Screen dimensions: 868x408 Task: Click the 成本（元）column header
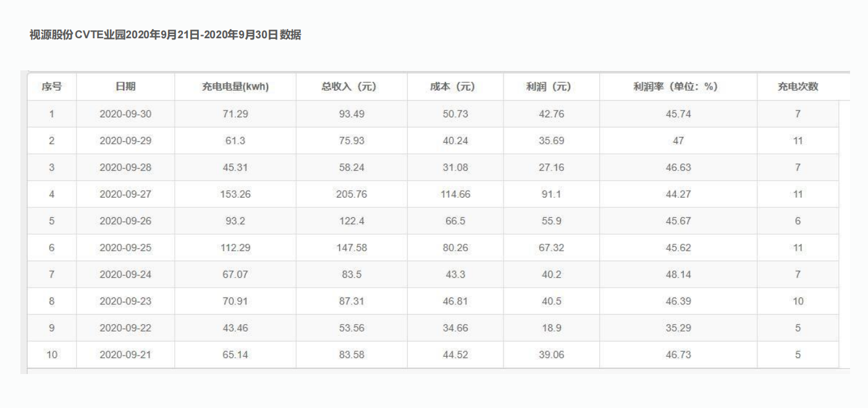(455, 87)
